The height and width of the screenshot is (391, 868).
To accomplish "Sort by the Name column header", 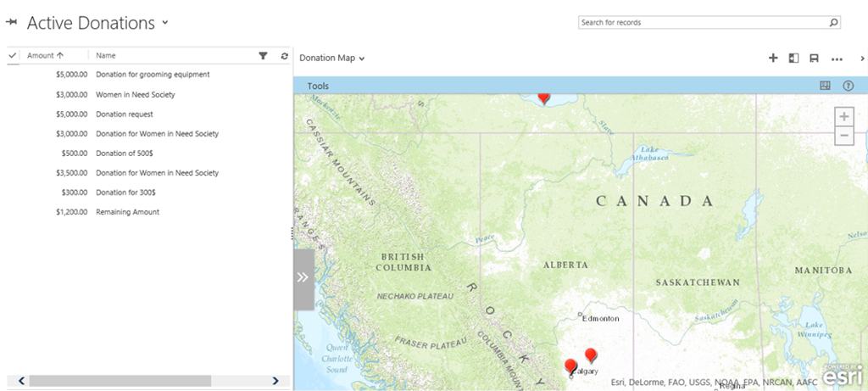I will (106, 56).
